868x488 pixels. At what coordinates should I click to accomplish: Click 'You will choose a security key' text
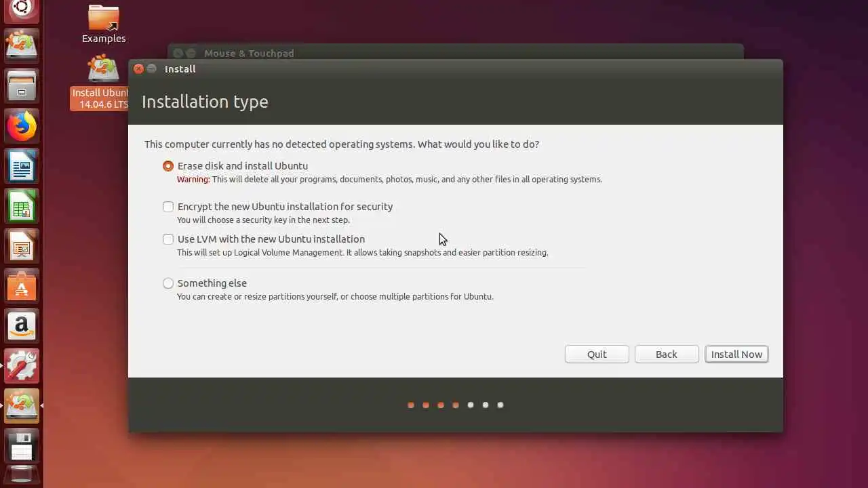[263, 220]
